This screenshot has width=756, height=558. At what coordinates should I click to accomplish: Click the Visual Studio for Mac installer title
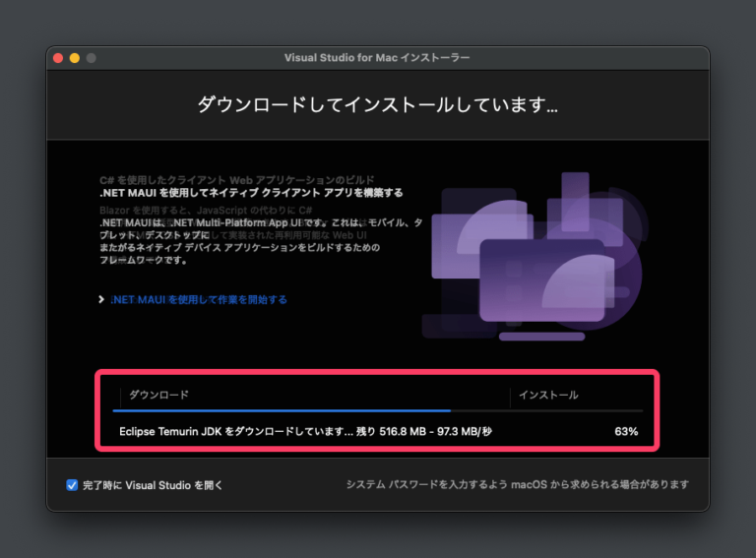[377, 58]
